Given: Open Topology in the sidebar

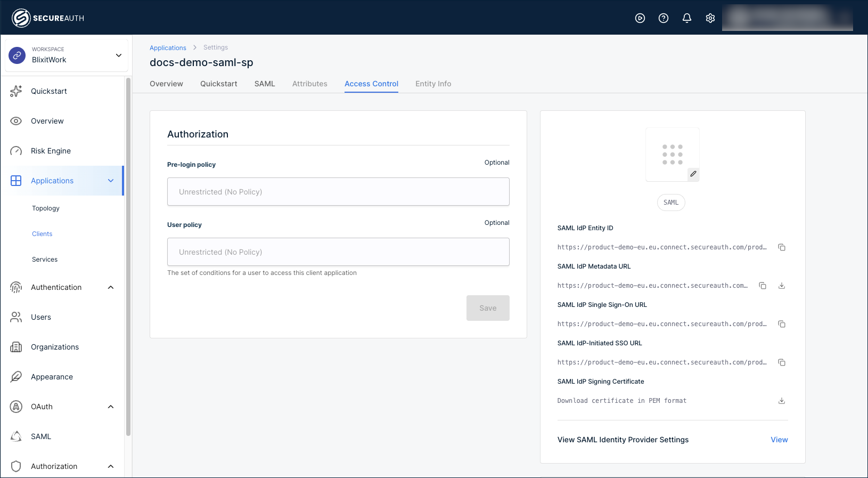Looking at the screenshot, I should pos(46,208).
